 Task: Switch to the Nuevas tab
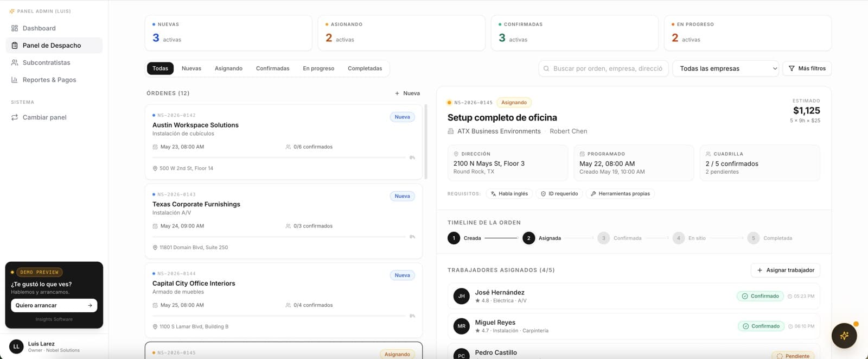(x=192, y=68)
